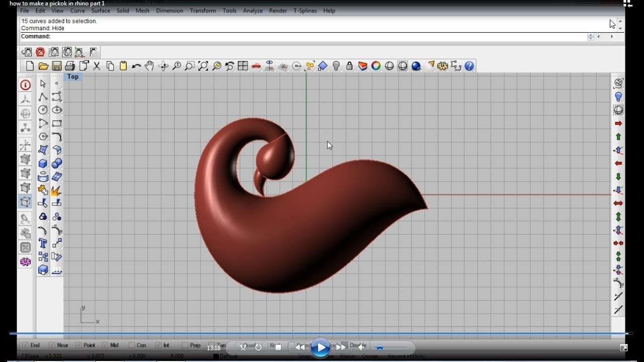
Task: Undo with the curved arrow icon
Action: 136,66
